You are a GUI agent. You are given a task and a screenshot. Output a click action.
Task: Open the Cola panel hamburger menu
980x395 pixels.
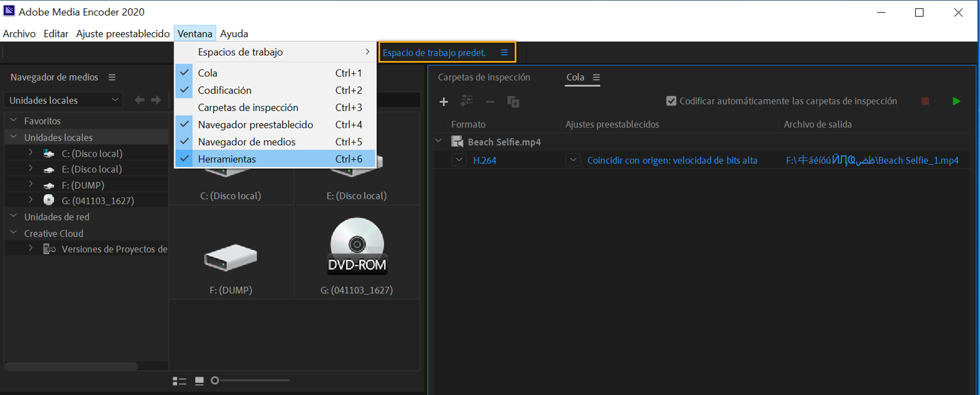click(596, 77)
